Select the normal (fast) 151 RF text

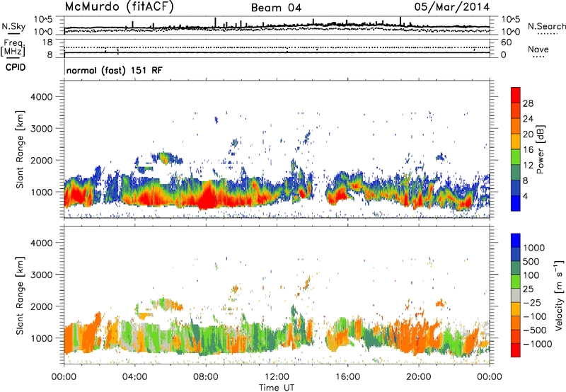tap(115, 70)
